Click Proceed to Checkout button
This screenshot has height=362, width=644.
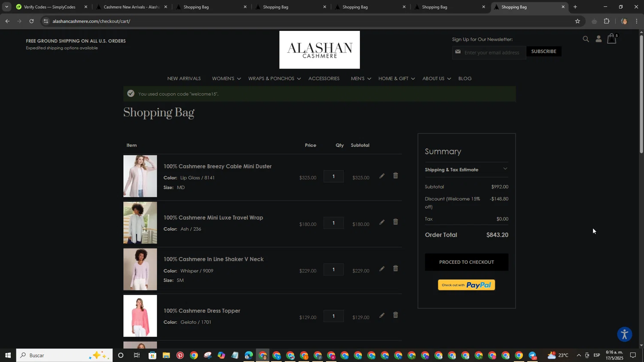tap(466, 262)
